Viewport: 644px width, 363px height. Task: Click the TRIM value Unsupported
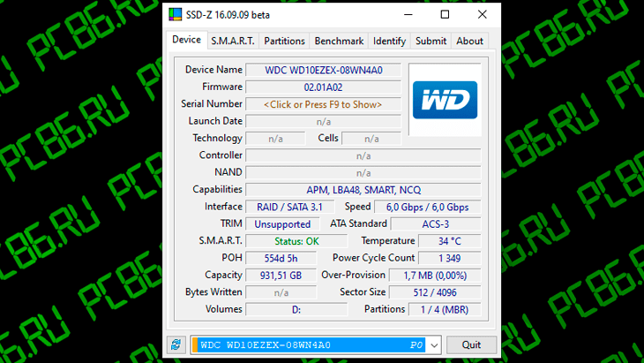(282, 224)
